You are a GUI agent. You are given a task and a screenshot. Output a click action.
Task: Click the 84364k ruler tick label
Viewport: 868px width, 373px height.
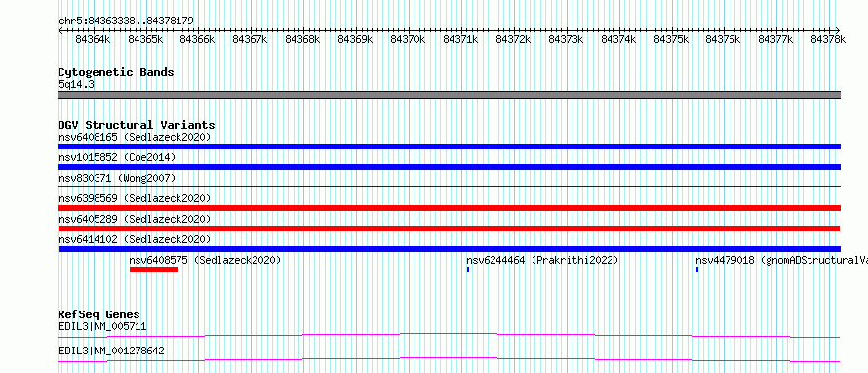coord(93,39)
